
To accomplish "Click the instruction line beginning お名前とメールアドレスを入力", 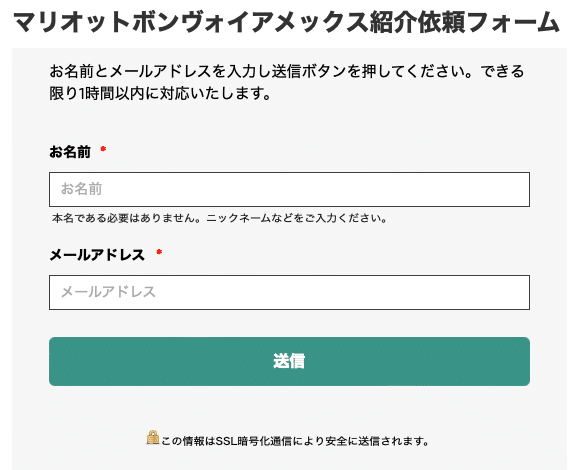I will point(287,71).
